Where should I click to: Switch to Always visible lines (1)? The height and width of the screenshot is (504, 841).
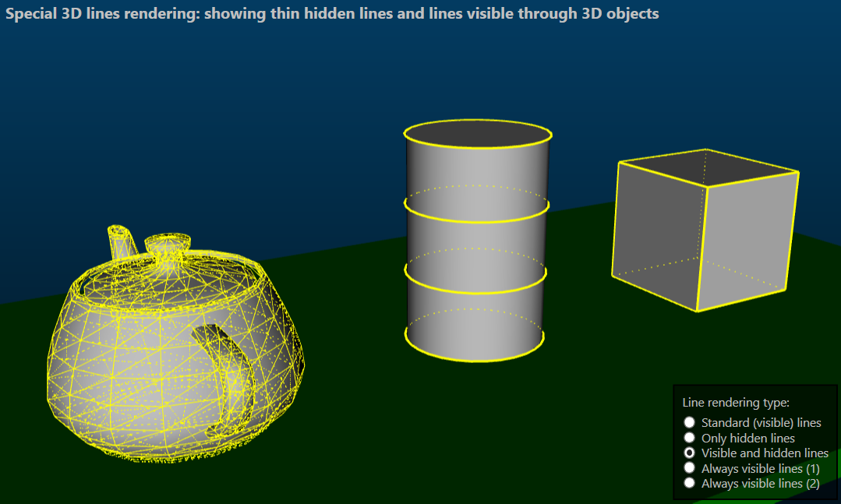[x=689, y=468]
